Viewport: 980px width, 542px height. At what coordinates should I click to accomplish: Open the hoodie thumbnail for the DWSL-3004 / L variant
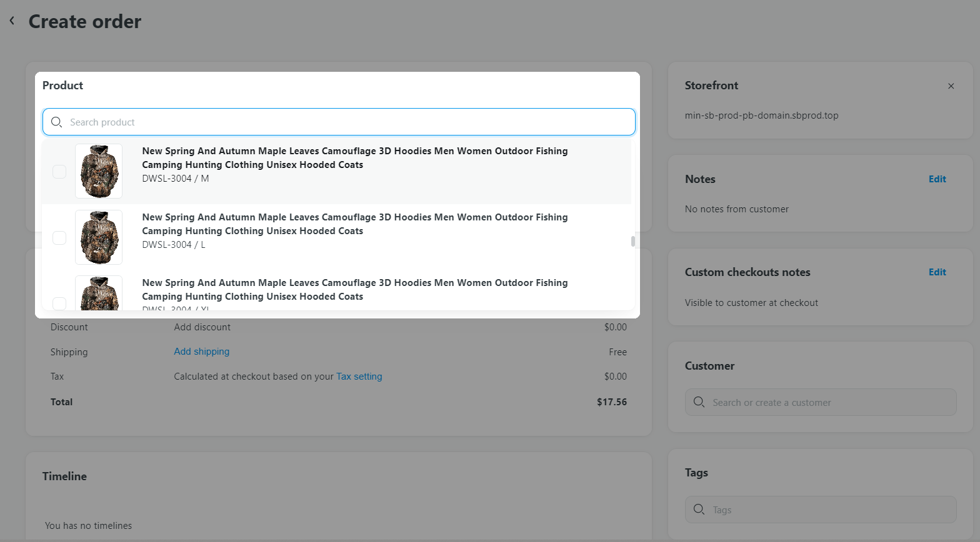pos(99,237)
